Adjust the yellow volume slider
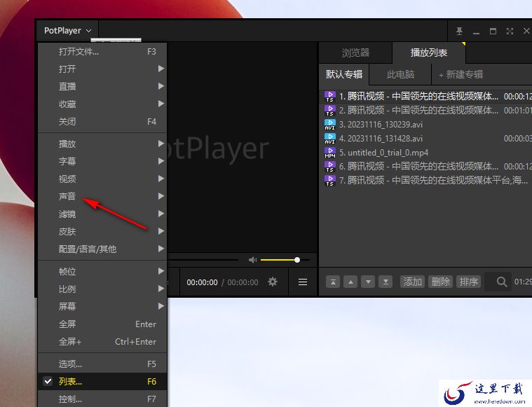 (285, 260)
